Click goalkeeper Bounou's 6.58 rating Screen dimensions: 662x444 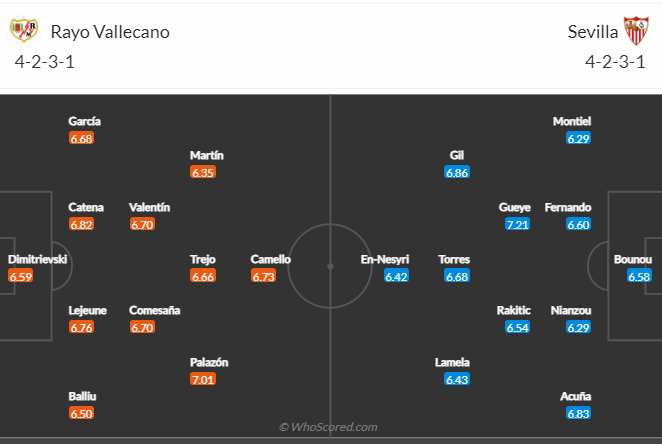[x=639, y=276]
